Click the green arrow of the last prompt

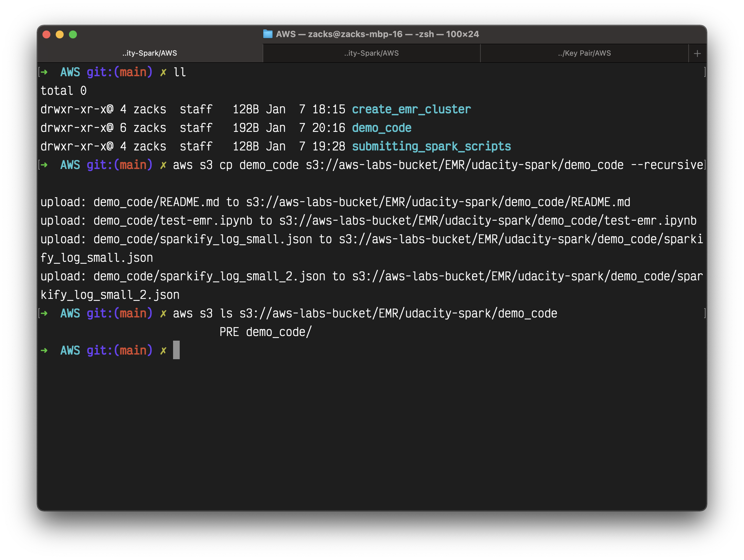click(x=44, y=351)
